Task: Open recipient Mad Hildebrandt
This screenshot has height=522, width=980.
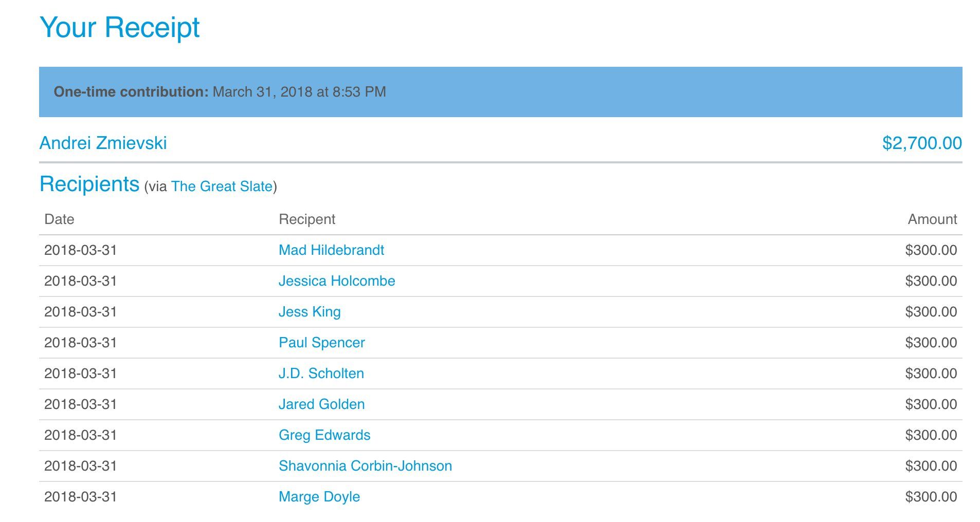Action: (x=331, y=250)
